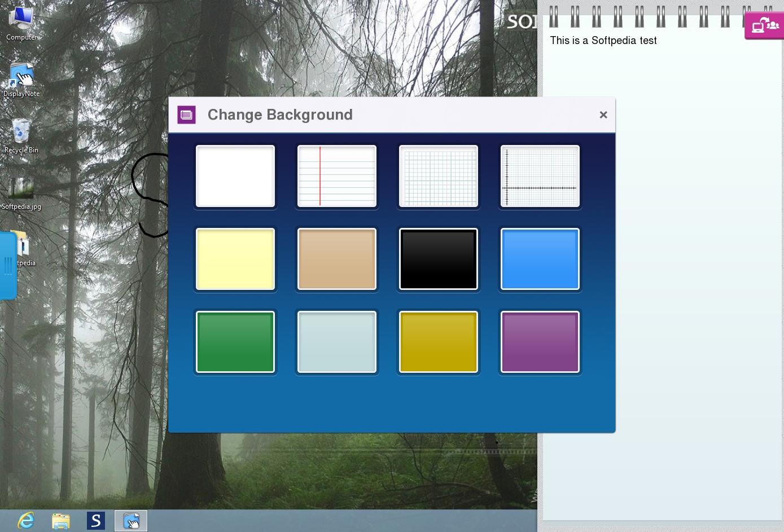Pick the black background swatch
This screenshot has height=532, width=784.
coord(439,259)
